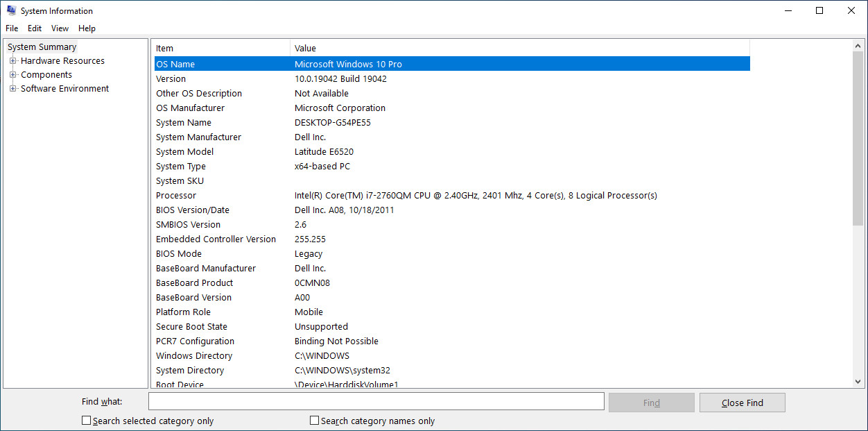Select the BaseBoard Manufacturer row
Screen dimensions: 868x431
coord(452,268)
